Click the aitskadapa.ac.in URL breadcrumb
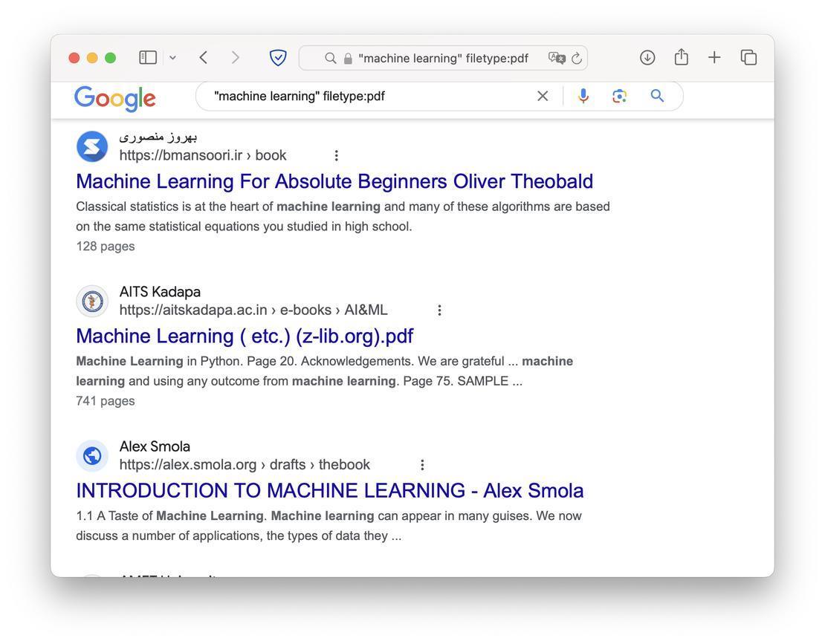 (x=253, y=310)
